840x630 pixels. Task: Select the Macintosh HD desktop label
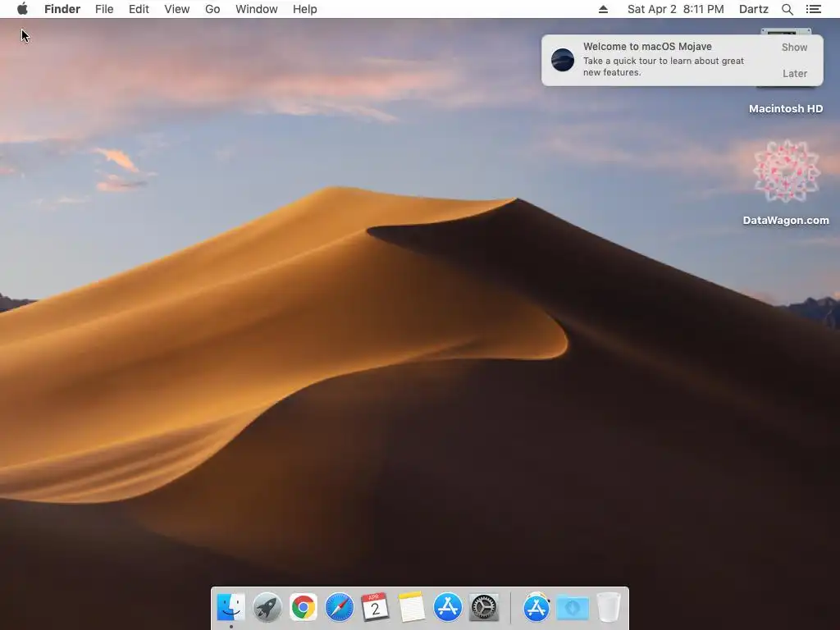pyautogui.click(x=786, y=109)
